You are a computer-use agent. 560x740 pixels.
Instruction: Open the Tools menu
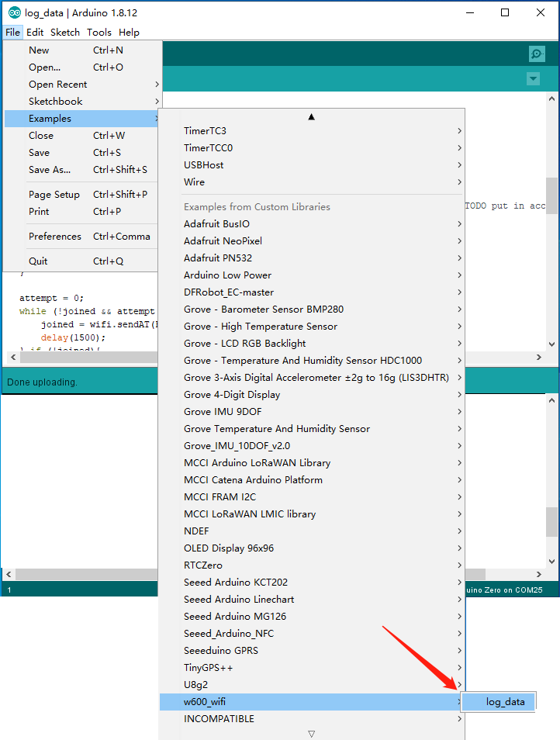coord(99,32)
